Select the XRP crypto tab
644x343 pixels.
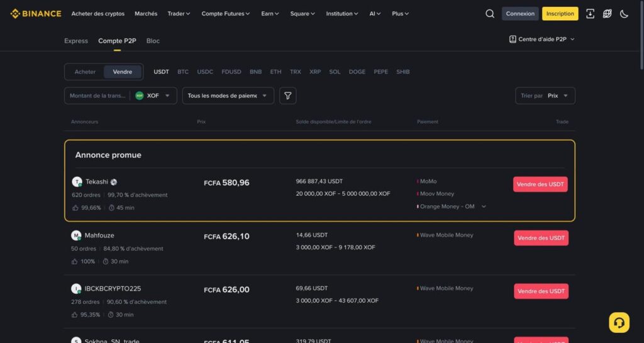pyautogui.click(x=315, y=72)
